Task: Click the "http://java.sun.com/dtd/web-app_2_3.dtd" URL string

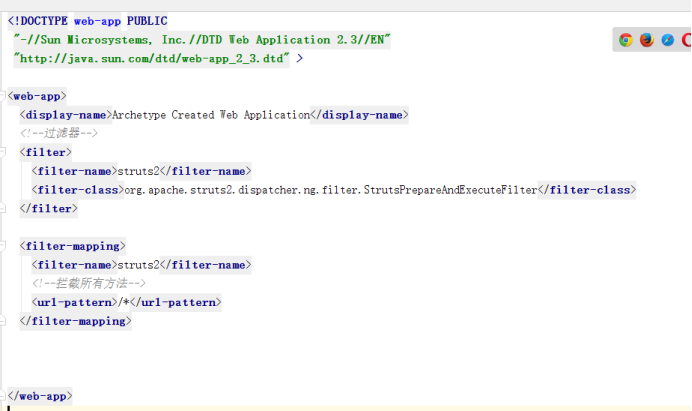Action: 151,58
